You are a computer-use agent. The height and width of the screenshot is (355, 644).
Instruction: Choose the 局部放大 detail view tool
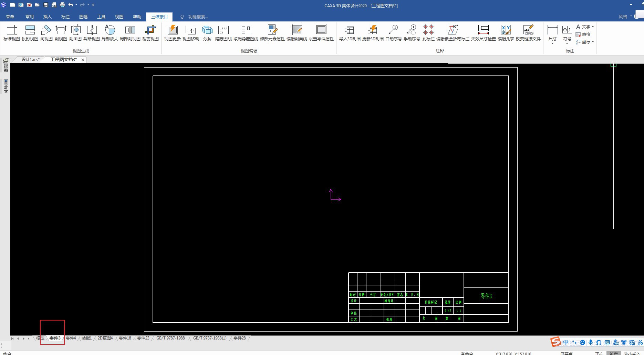tap(110, 33)
